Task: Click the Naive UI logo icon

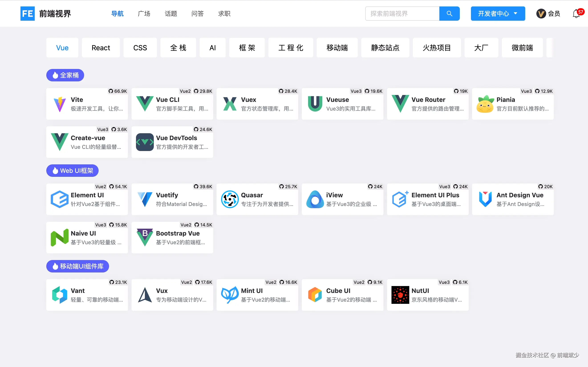Action: (59, 238)
